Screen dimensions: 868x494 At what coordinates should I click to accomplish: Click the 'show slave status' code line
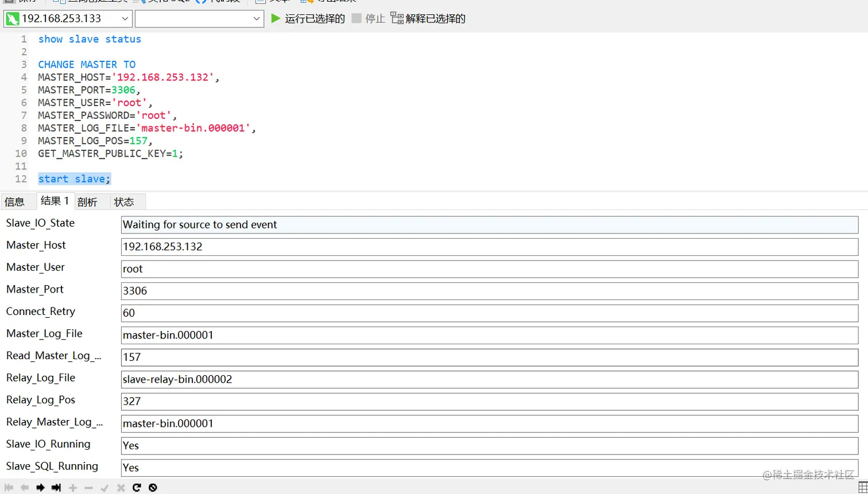[x=90, y=39]
